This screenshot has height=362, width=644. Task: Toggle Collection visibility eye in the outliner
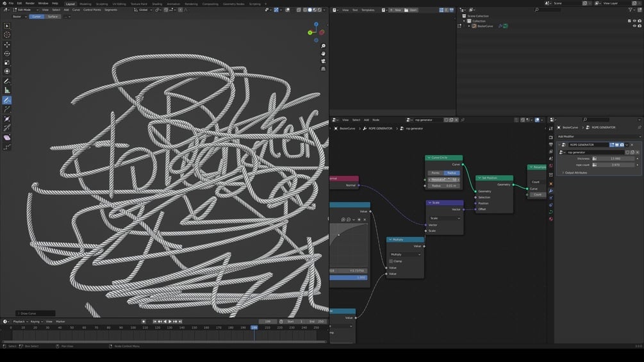click(x=634, y=21)
